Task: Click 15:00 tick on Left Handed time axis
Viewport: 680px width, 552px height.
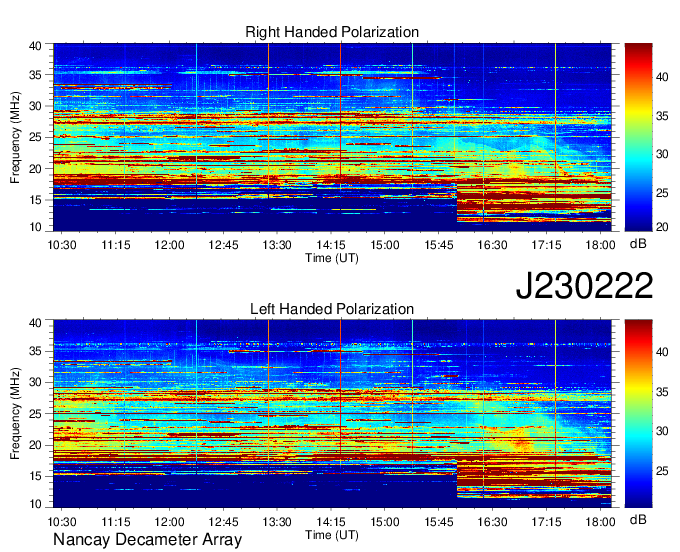Action: click(385, 522)
